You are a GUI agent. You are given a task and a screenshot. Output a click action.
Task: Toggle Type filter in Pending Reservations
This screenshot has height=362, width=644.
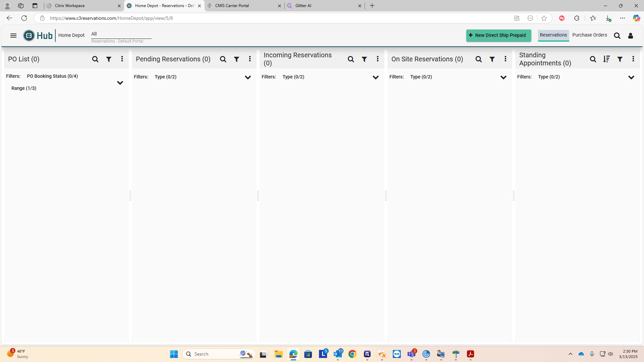(x=166, y=77)
